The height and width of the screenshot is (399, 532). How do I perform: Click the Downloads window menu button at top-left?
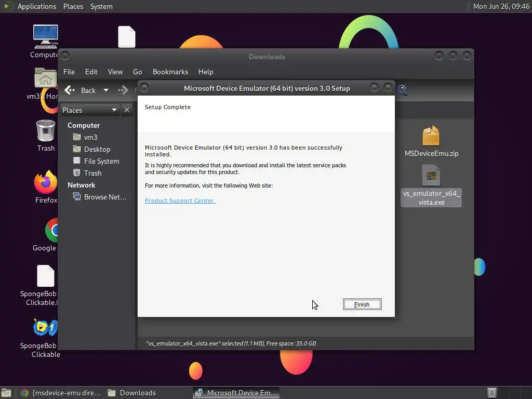[65, 55]
